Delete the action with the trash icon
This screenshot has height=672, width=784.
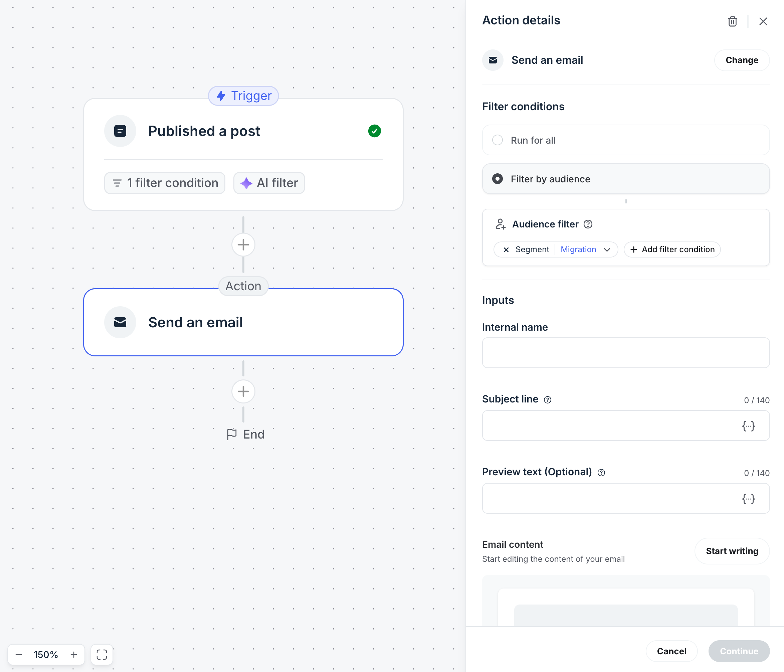732,21
